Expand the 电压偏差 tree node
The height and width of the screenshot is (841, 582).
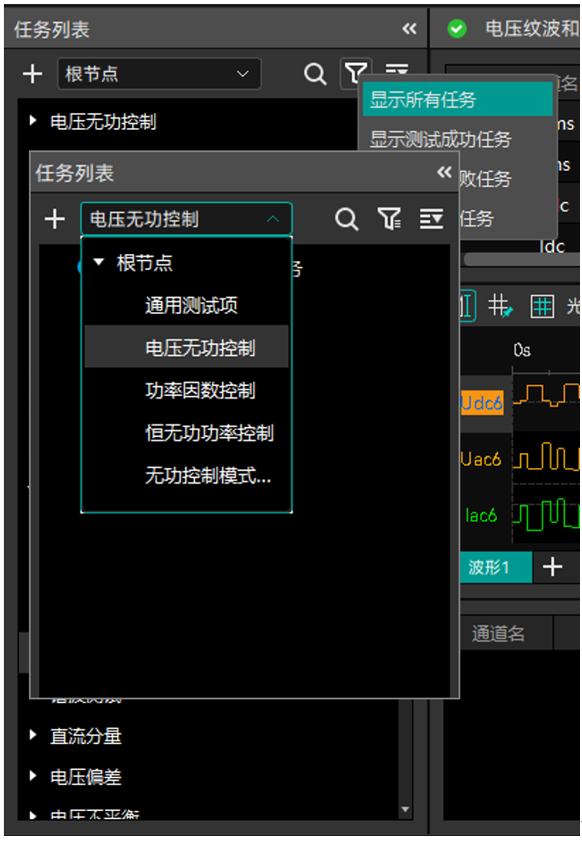(33, 776)
